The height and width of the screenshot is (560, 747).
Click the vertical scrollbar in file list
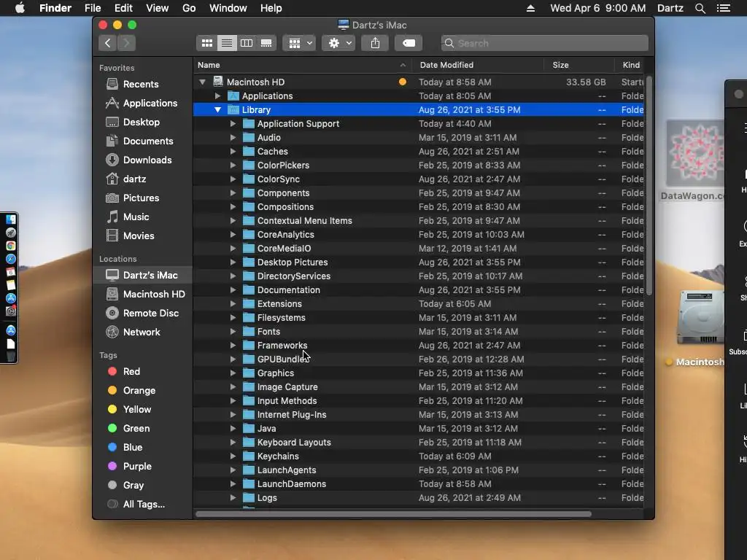coord(649,186)
